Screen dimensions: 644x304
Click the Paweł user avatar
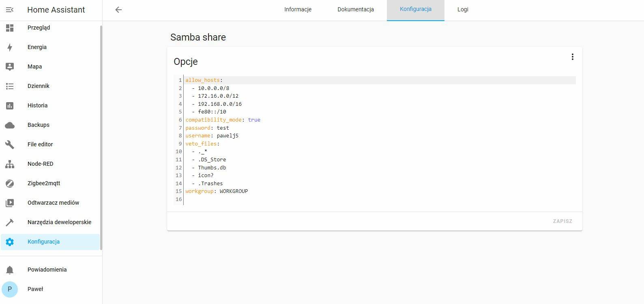(10, 289)
